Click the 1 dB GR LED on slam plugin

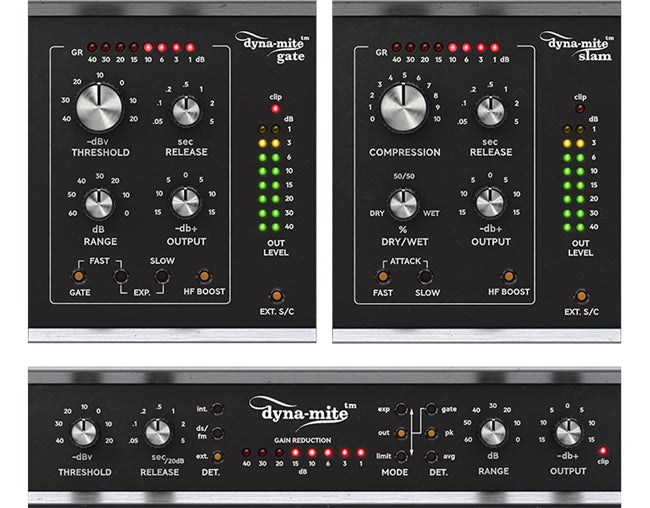click(x=494, y=47)
